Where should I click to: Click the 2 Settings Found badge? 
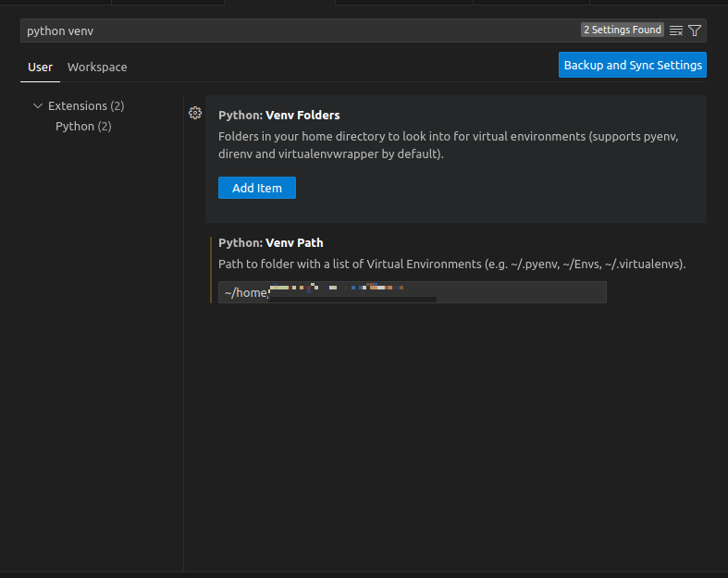coord(623,30)
